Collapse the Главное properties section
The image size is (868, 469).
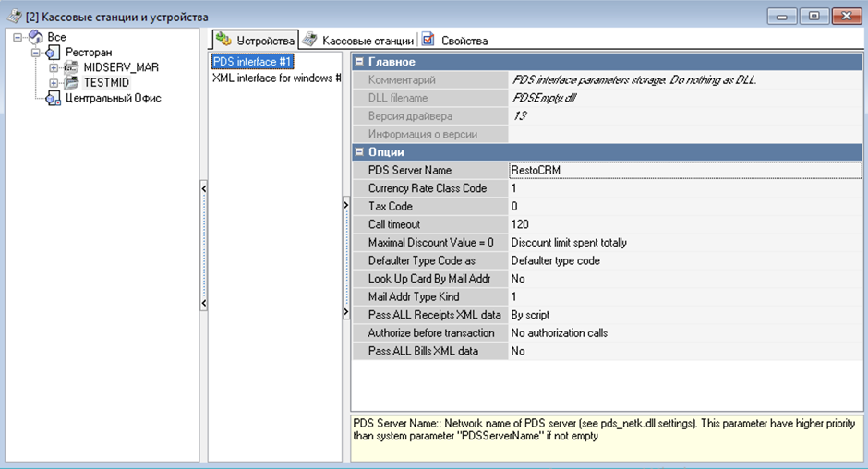click(x=359, y=62)
